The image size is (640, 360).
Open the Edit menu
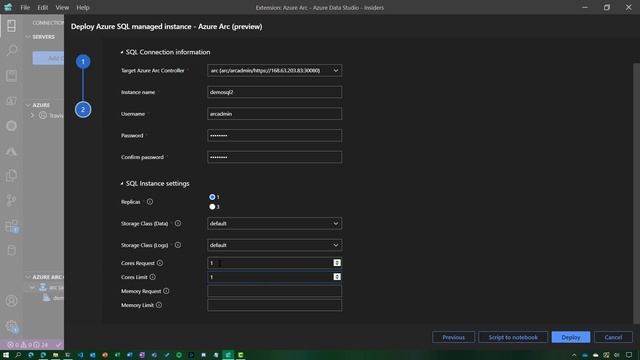pos(42,7)
